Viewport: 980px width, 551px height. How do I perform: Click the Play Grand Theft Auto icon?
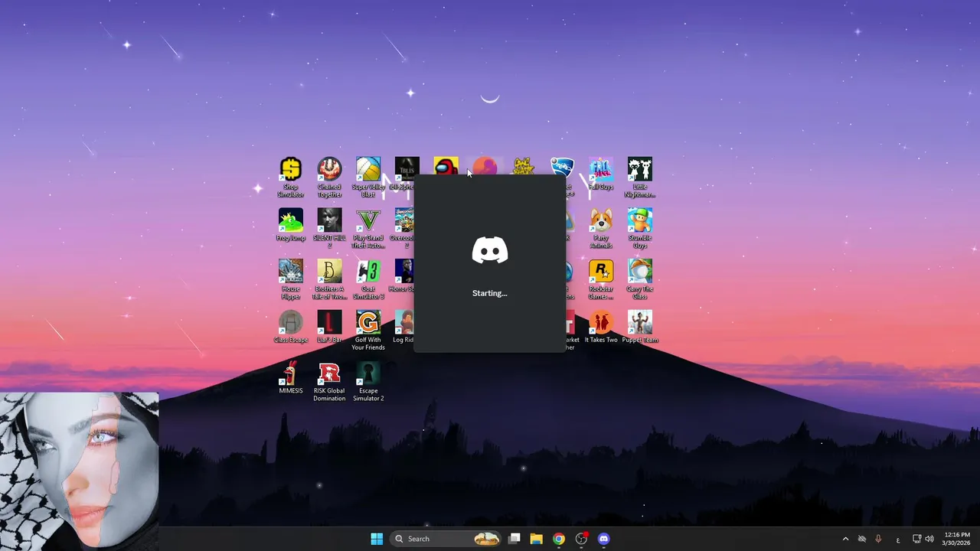pyautogui.click(x=368, y=228)
